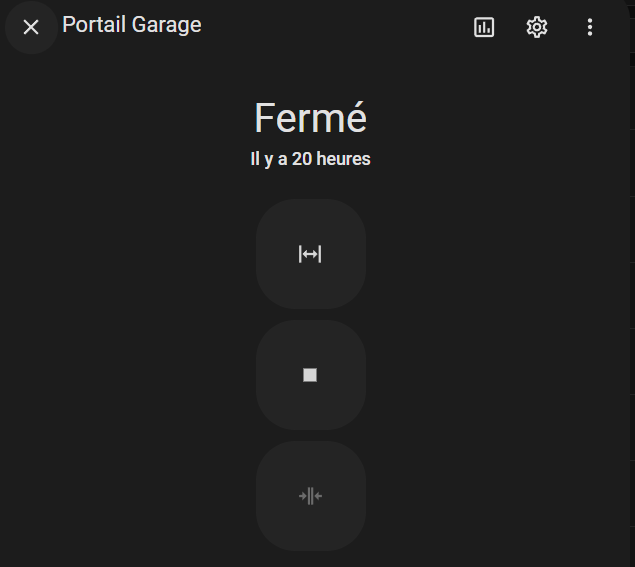
Task: Expand more options with vertical dots
Action: [590, 27]
